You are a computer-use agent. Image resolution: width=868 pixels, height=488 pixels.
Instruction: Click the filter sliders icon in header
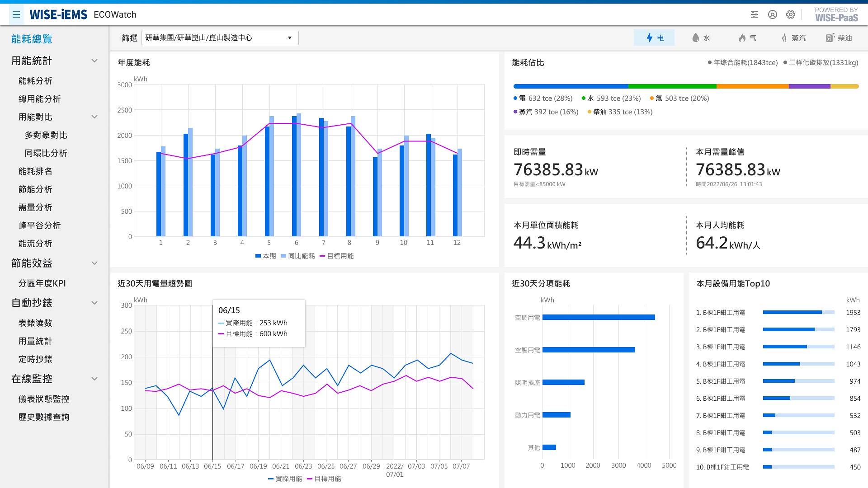[755, 14]
